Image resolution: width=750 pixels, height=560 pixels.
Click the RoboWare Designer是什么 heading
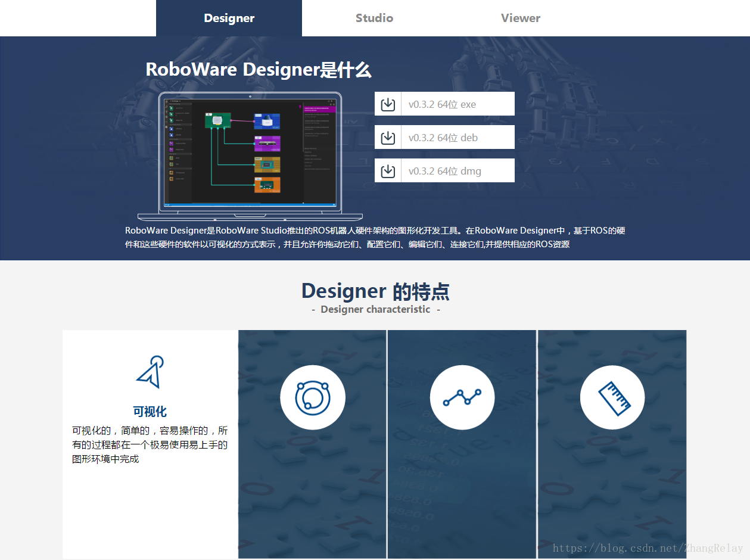[x=259, y=70]
